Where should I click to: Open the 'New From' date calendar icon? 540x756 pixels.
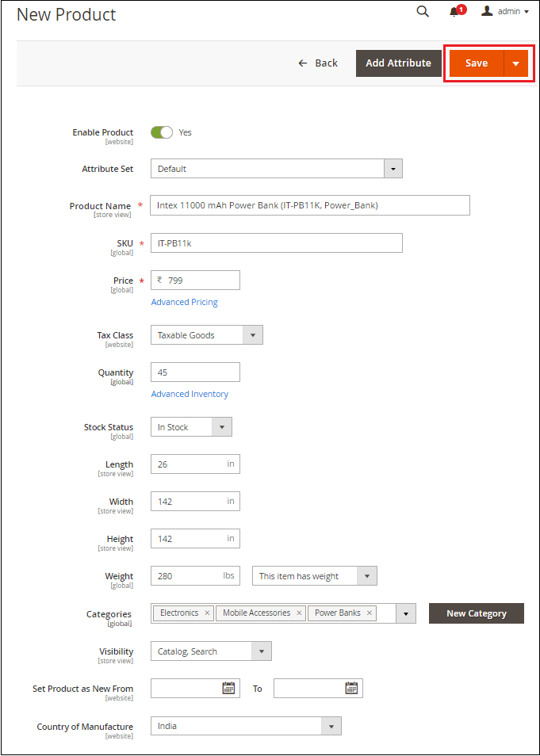(x=228, y=688)
